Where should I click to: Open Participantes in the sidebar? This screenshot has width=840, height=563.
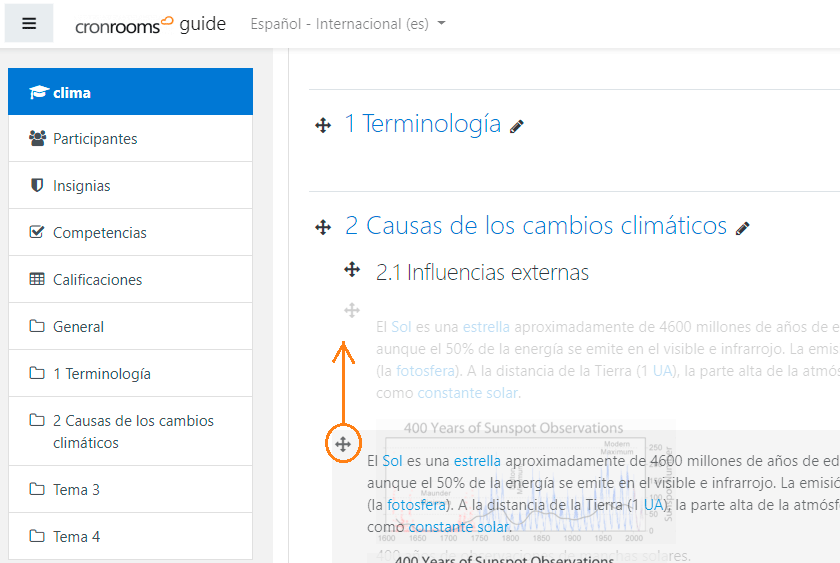pos(130,139)
